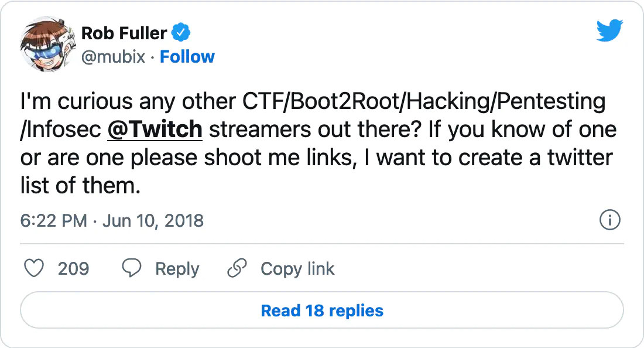Visit the @mubix handle
The image size is (644, 348).
(113, 57)
